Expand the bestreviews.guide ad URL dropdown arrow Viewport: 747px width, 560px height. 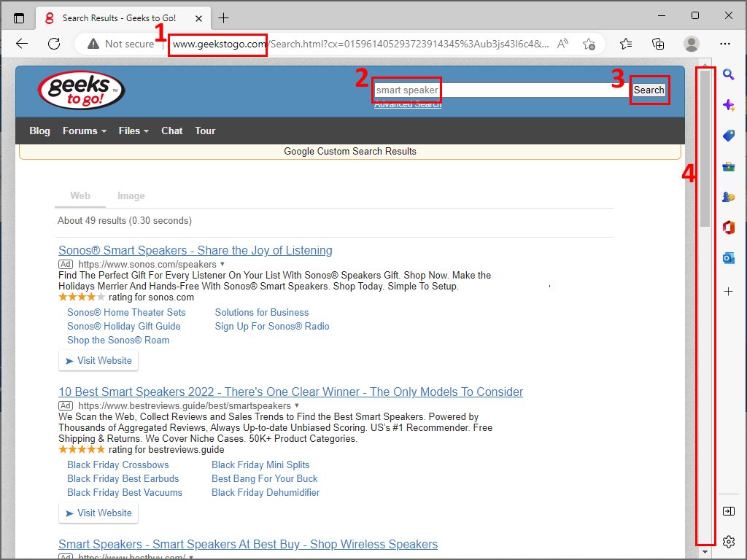[x=296, y=405]
